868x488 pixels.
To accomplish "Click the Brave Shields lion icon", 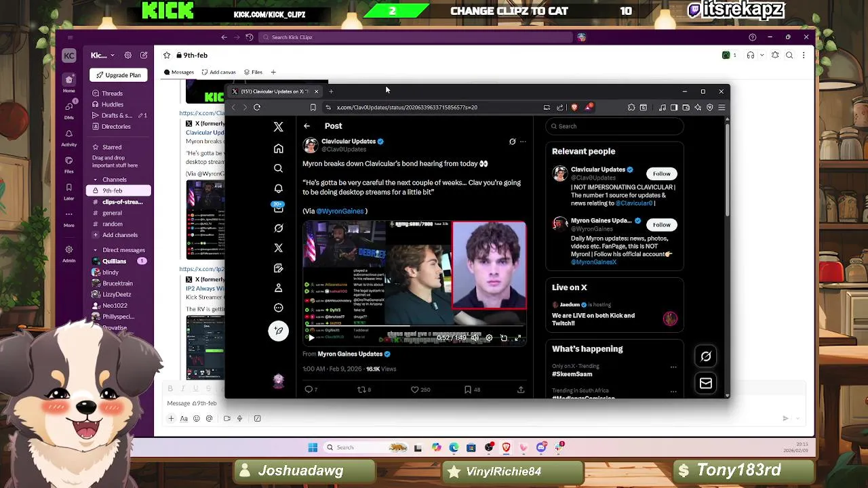I will 574,107.
